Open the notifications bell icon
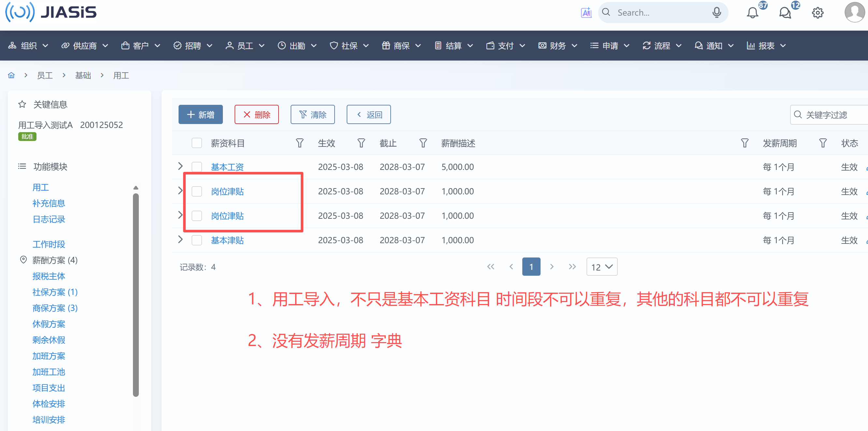 coord(752,13)
